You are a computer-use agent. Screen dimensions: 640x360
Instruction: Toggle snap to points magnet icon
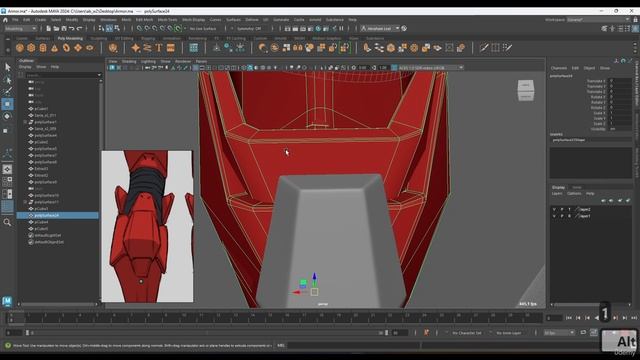(155, 29)
